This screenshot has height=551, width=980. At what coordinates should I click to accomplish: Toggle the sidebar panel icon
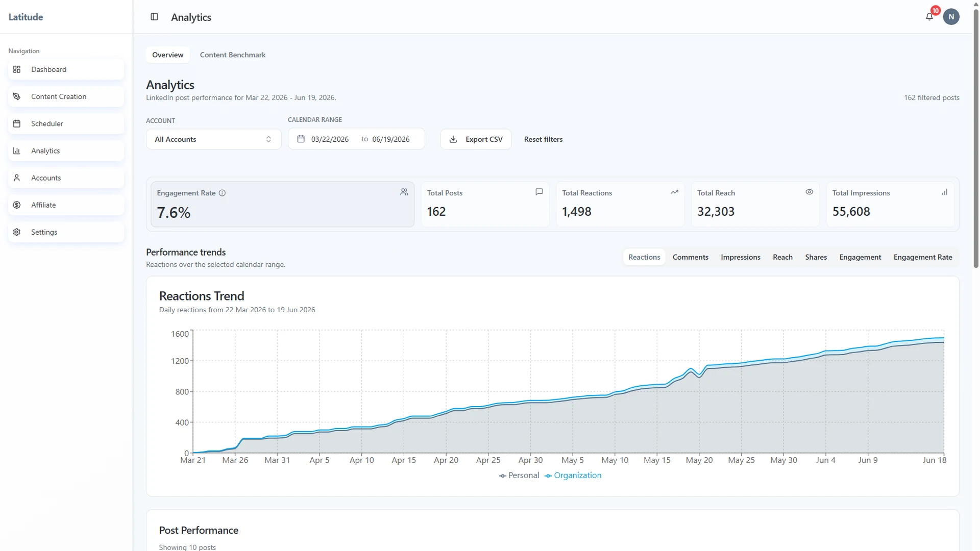point(154,17)
